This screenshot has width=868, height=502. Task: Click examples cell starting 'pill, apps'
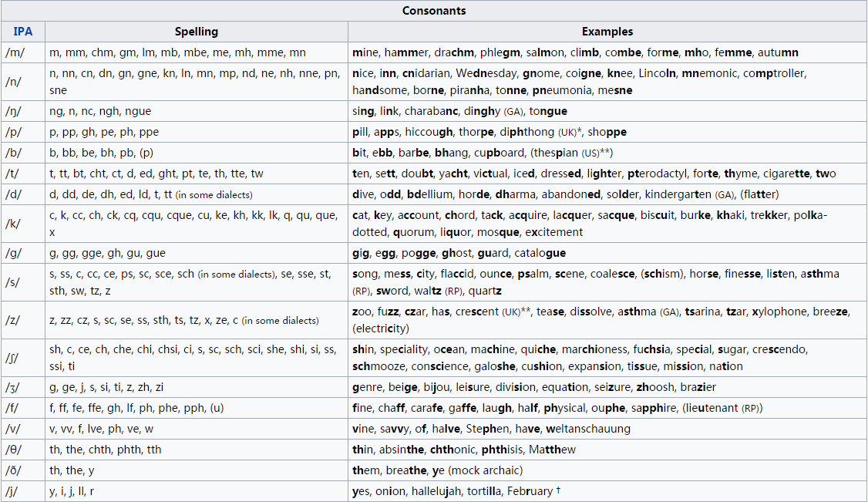tap(607, 132)
